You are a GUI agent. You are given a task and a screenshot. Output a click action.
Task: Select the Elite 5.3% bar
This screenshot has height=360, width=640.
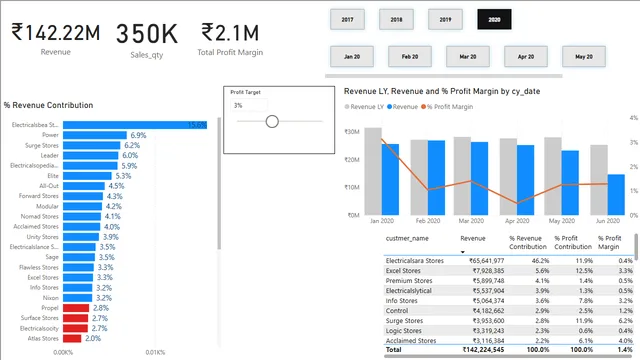(87, 176)
